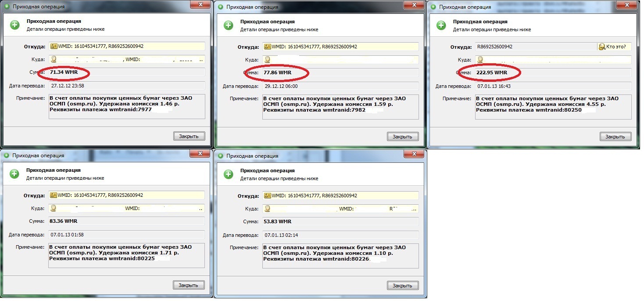Click Закрыть in the 77.86 WMR window
This screenshot has height=301, width=644.
403,137
